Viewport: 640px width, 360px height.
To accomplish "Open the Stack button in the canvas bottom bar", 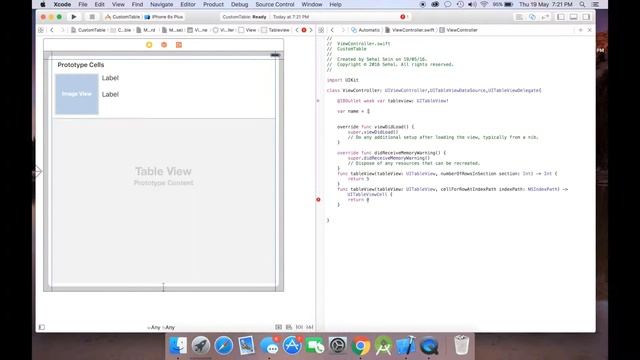I will click(x=278, y=327).
